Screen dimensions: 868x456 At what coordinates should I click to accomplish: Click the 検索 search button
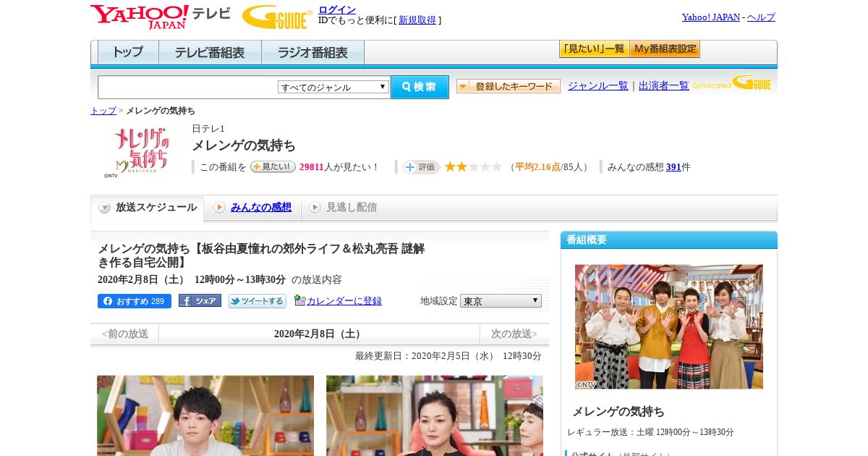click(420, 87)
